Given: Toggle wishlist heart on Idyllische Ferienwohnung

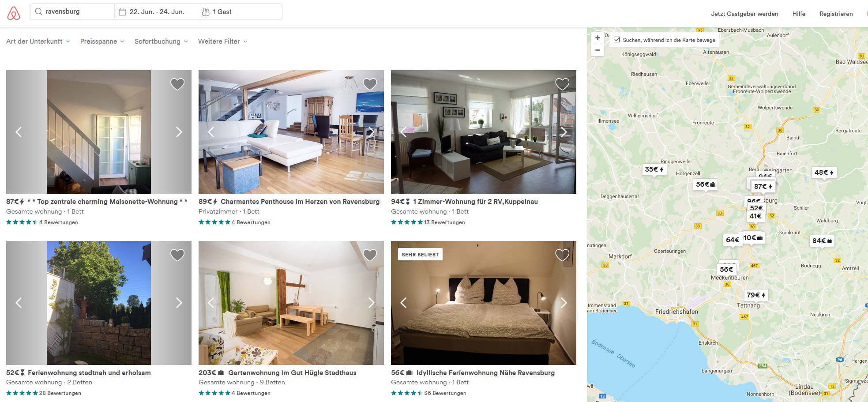Looking at the screenshot, I should click(x=562, y=255).
